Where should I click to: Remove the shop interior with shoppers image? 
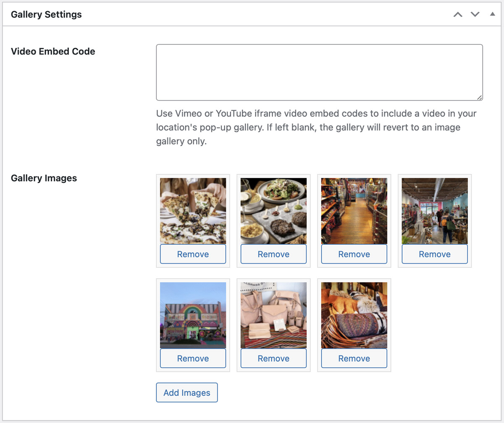coord(435,254)
